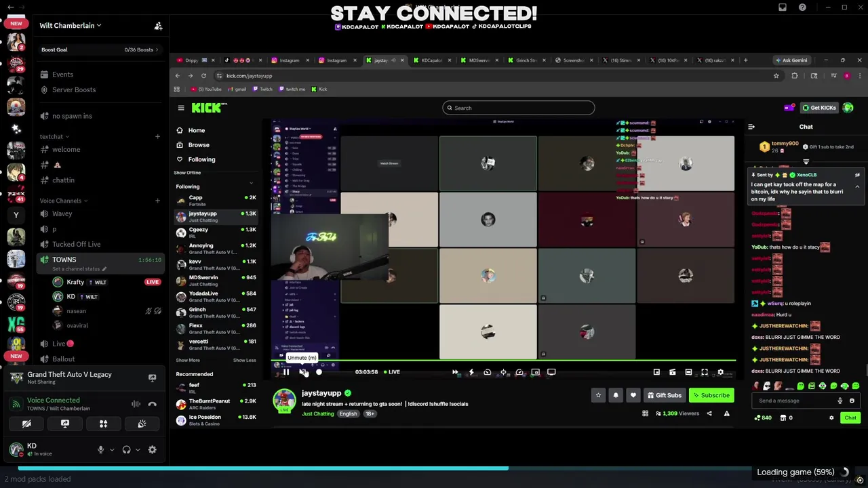
Task: Open picture-in-picture mini player
Action: tap(656, 372)
